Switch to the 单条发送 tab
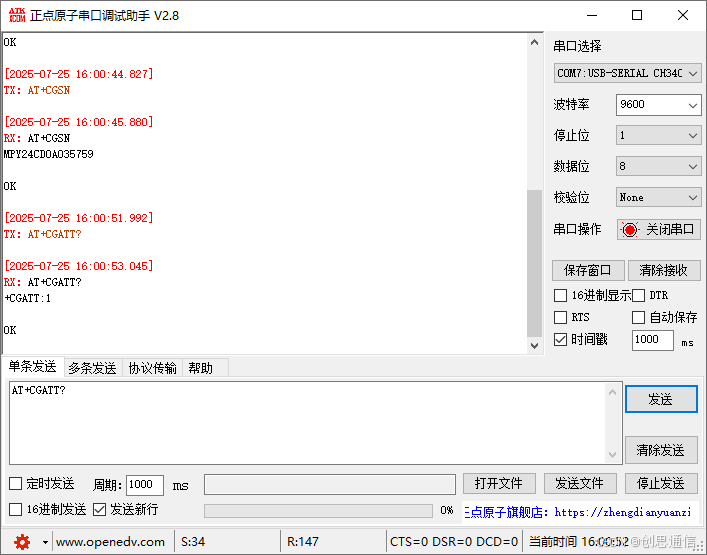707x555 pixels. [32, 367]
